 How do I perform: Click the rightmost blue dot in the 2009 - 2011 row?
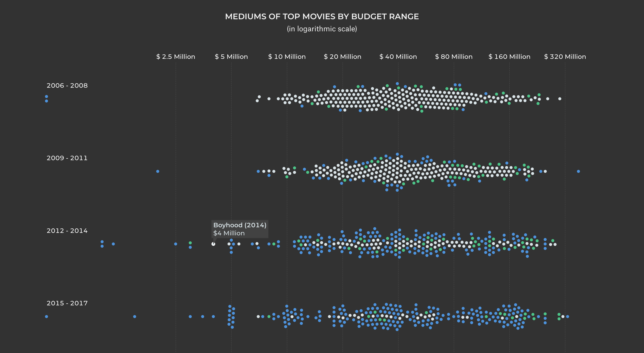[578, 171]
